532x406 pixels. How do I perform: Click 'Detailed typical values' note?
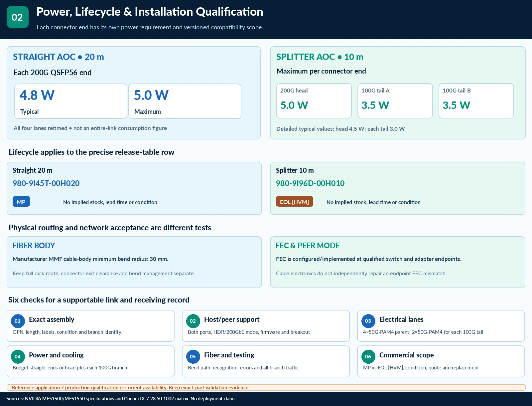coord(340,129)
